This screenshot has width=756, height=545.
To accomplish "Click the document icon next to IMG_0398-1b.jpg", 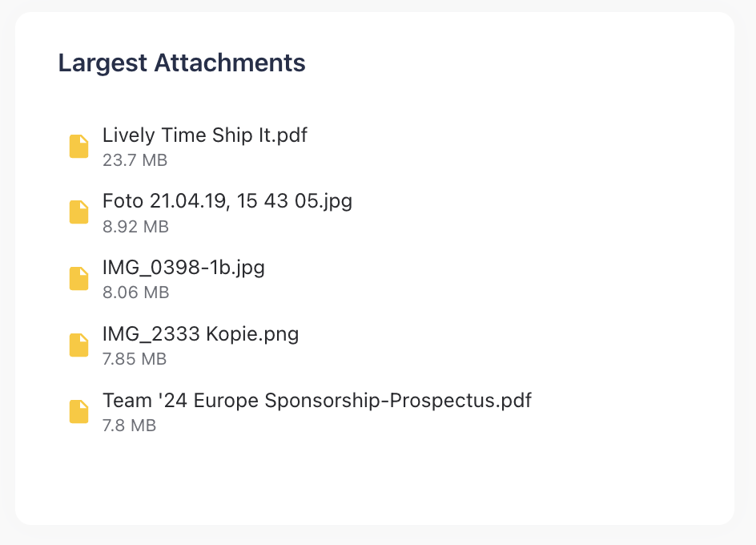I will [78, 278].
